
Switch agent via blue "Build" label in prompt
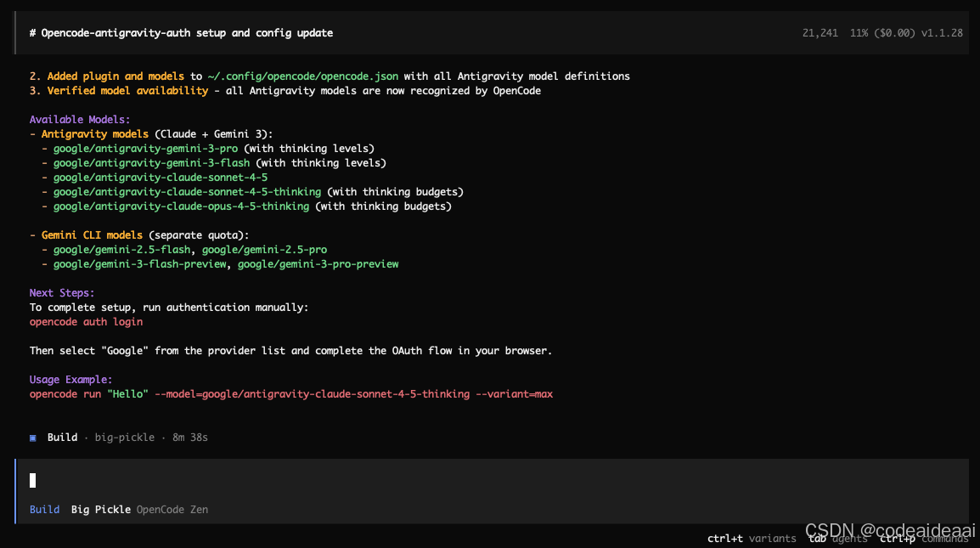coord(44,509)
